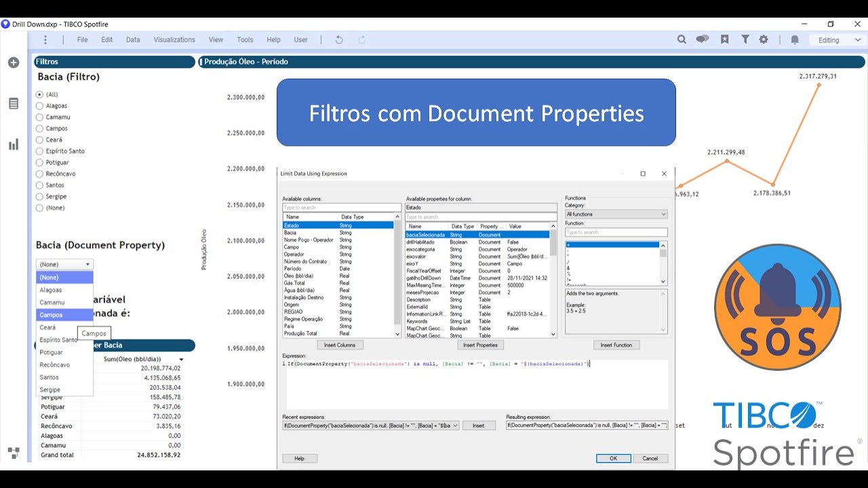
Task: Select the Santos radio button
Action: pos(39,185)
